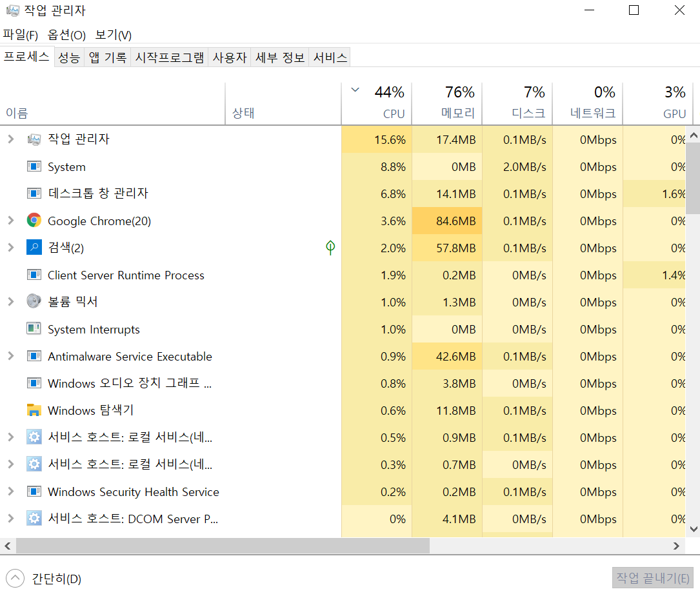Screen dimensions: 700x596
Task: Expand the Google Chrome(20) process group
Action: (x=11, y=221)
